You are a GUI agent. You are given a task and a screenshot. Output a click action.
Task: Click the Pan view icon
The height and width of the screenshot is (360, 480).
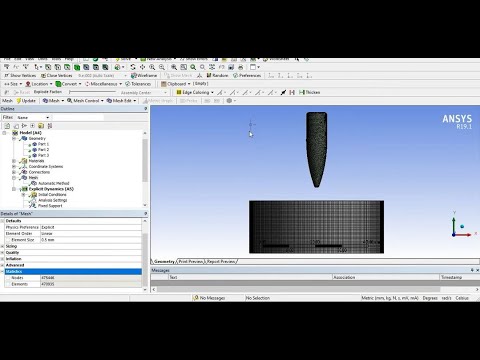click(142, 67)
